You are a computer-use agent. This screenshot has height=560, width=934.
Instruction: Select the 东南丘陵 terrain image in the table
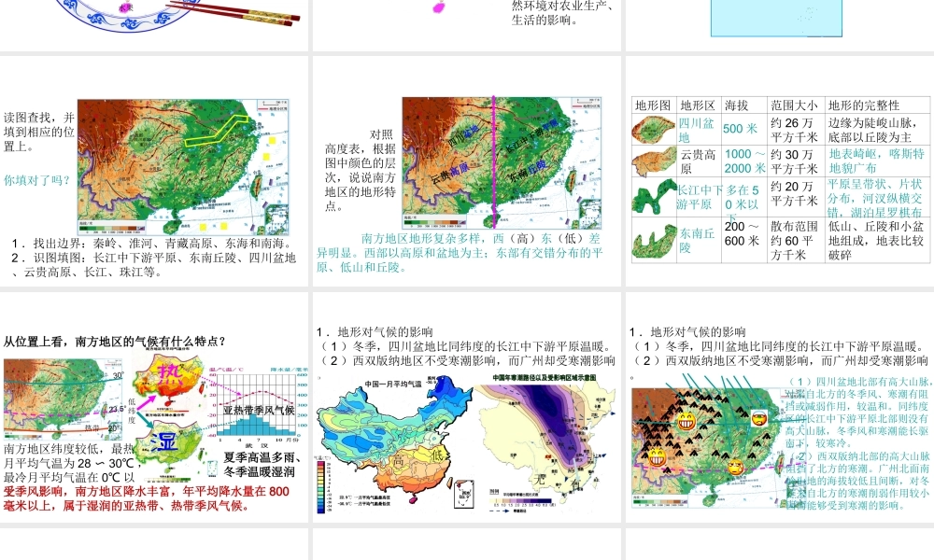point(654,239)
